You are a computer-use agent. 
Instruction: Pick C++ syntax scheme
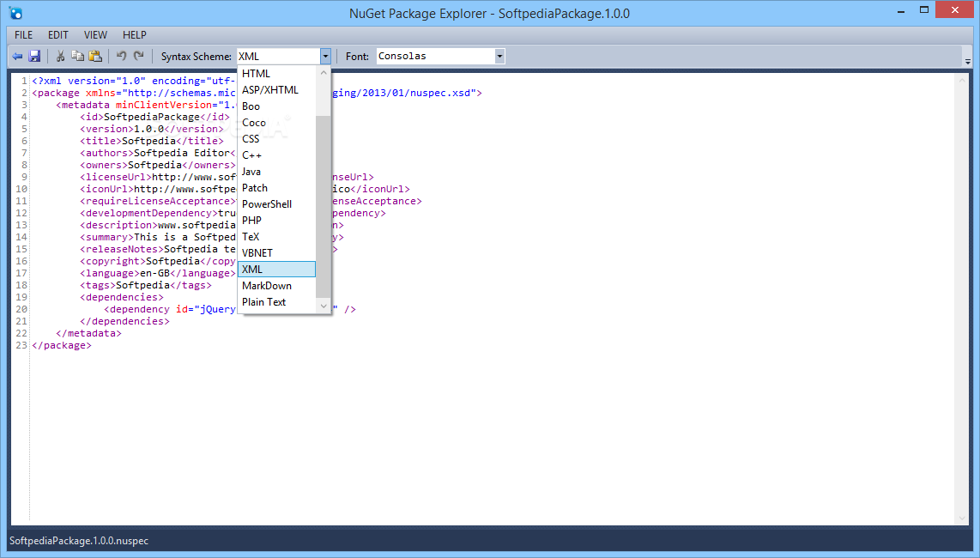(x=277, y=155)
